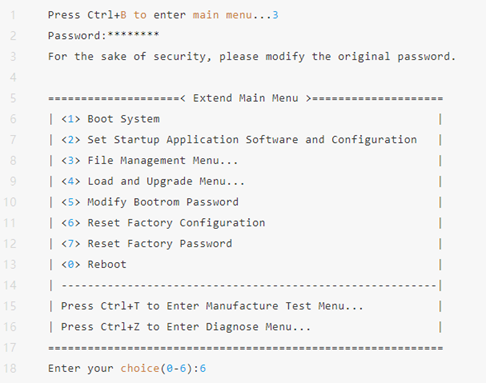486x383 pixels.
Task: Click the Boot System menu line
Action: [x=110, y=119]
